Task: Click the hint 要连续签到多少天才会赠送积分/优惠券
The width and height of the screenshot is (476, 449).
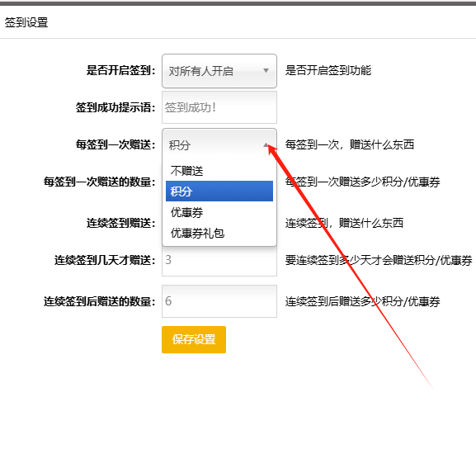Action: (379, 260)
